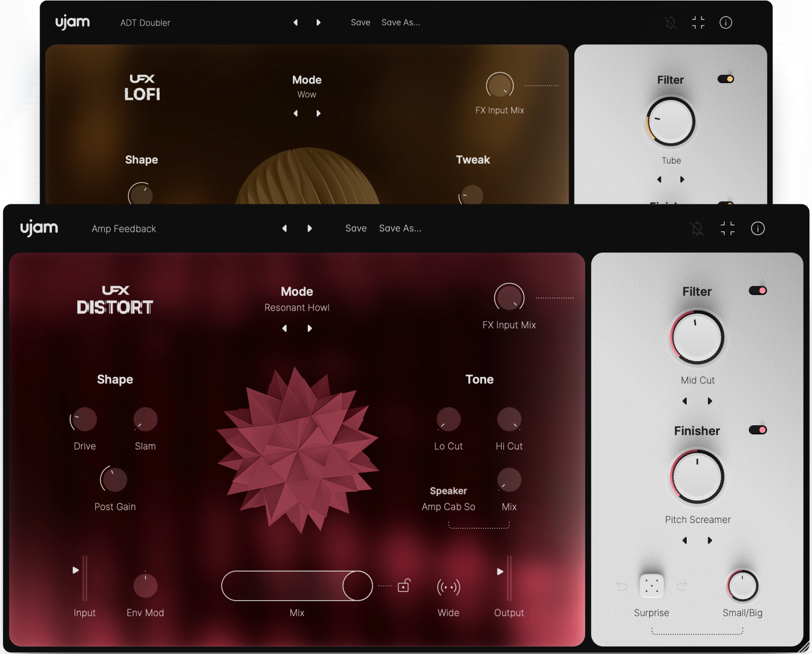Click the Wide stereo icon

448,586
